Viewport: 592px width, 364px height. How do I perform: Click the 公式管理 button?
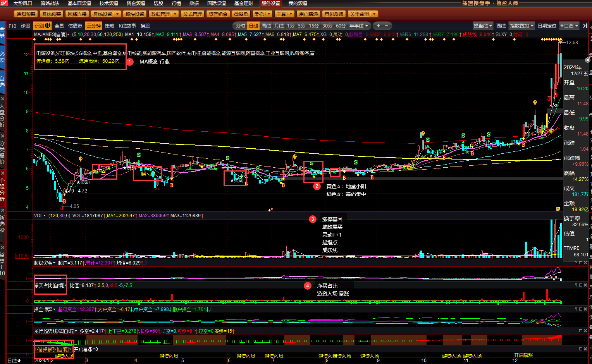[x=193, y=14]
